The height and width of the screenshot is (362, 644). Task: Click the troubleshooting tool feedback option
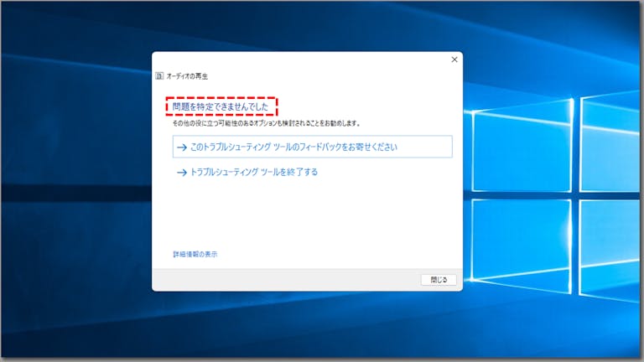[312, 147]
